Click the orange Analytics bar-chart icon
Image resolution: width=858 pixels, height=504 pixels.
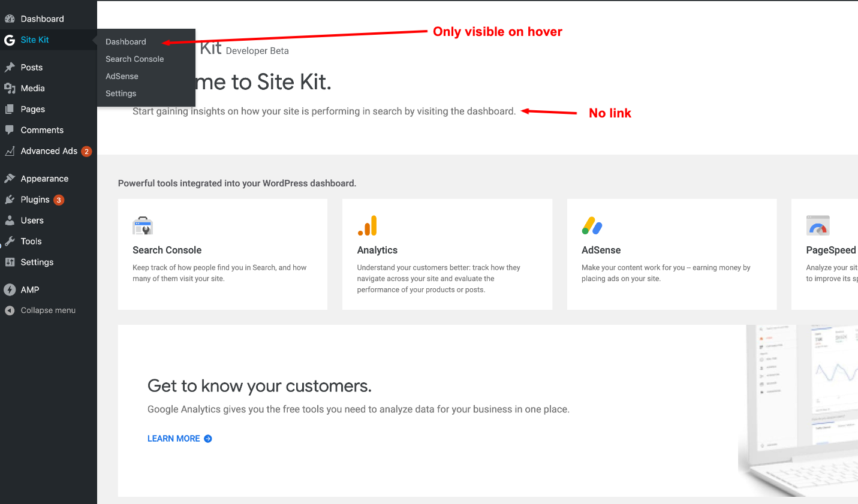coord(366,225)
